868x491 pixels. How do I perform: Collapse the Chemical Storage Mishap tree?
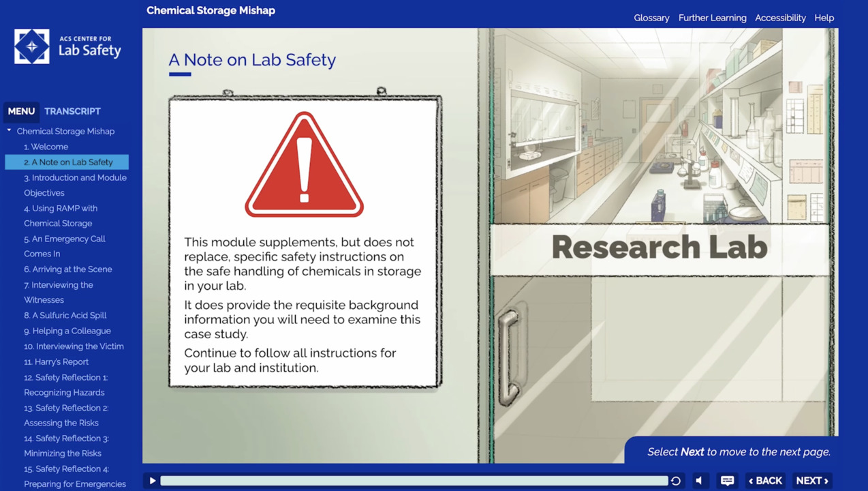(x=10, y=131)
